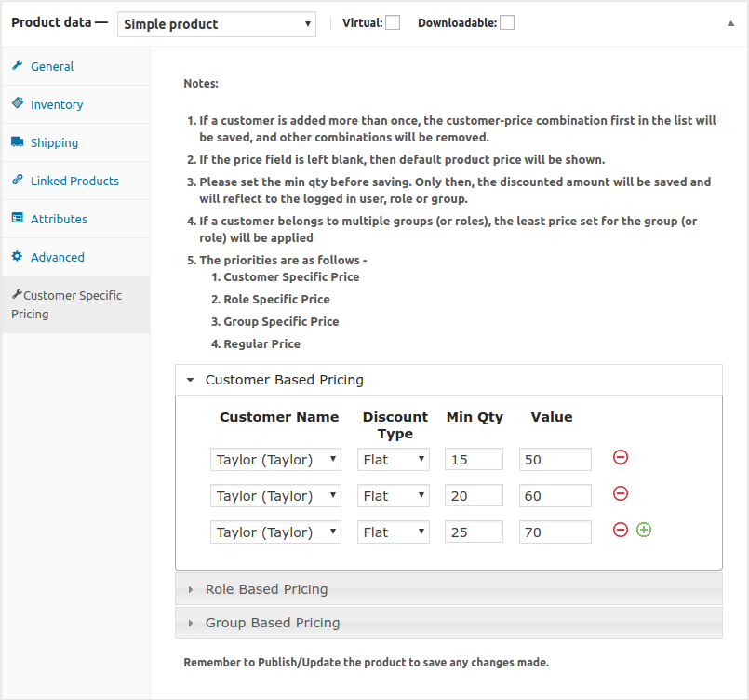The image size is (749, 700).
Task: Open the Linked Products tab
Action: 74,181
